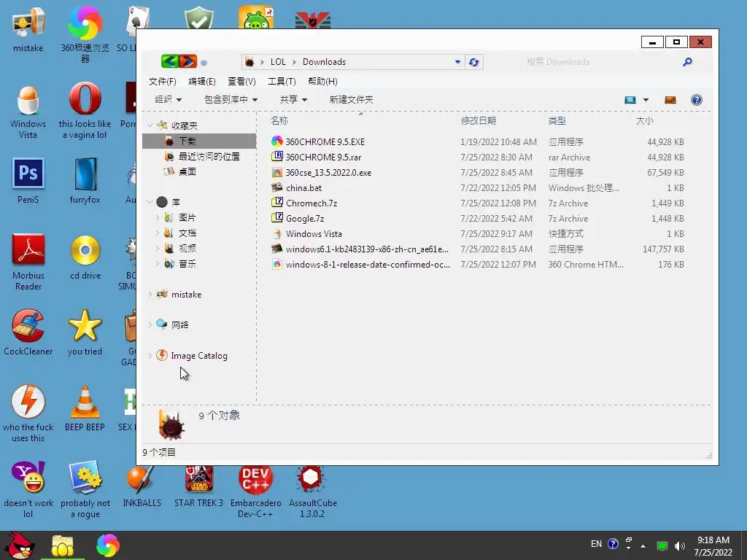
Task: Sort by the 大小 column header
Action: pos(645,120)
